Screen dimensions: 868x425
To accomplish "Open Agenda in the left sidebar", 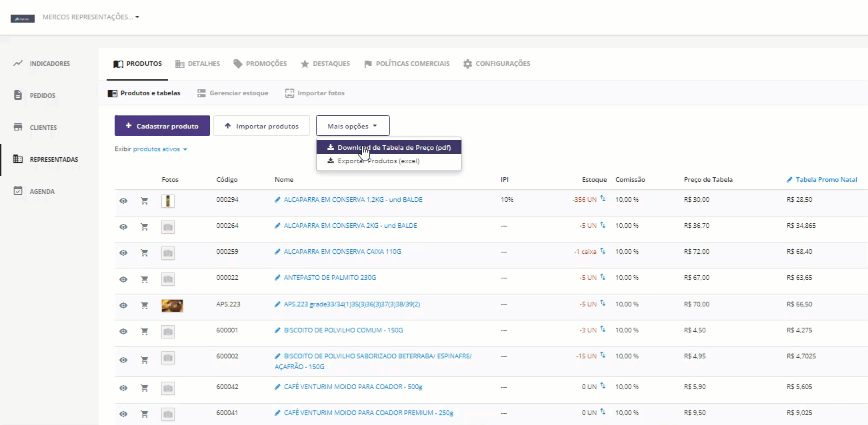I will pyautogui.click(x=42, y=192).
